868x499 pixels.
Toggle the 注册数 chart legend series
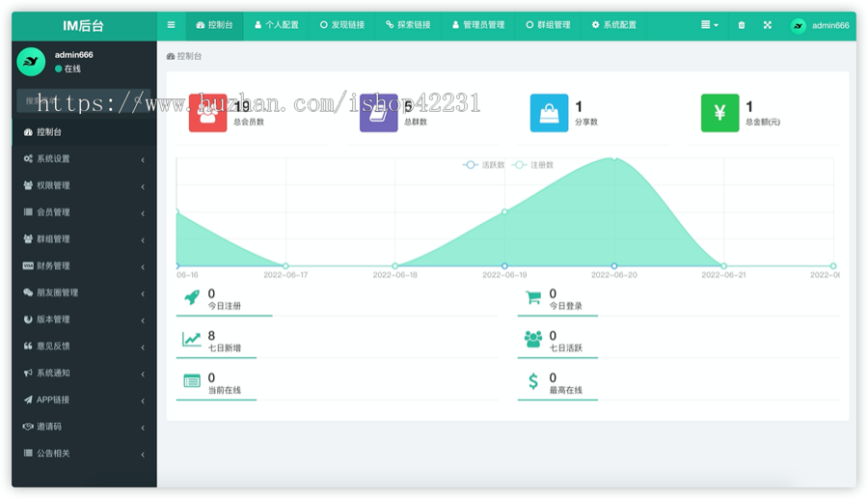pos(532,165)
